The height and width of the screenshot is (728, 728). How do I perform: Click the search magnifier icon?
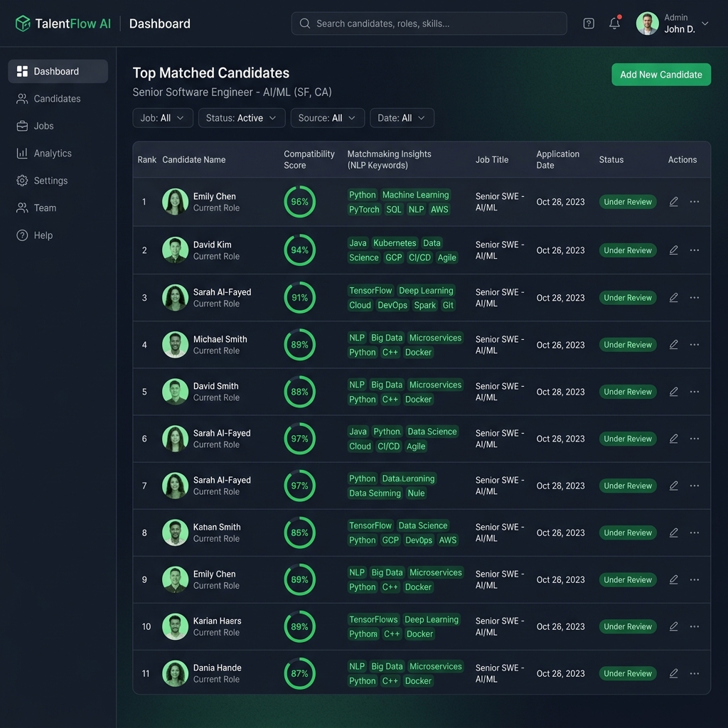[x=304, y=23]
